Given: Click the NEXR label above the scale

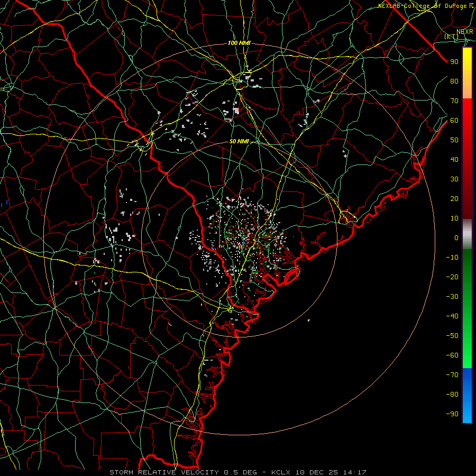Looking at the screenshot, I should pos(465,32).
